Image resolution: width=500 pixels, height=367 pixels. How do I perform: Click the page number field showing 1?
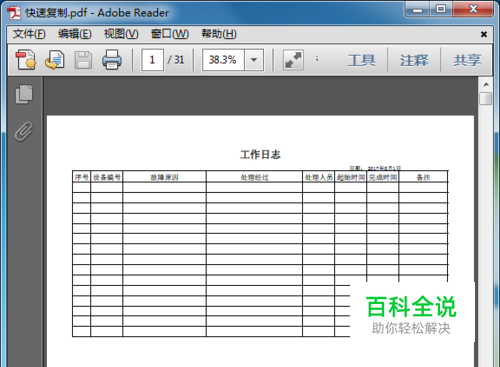click(x=152, y=60)
